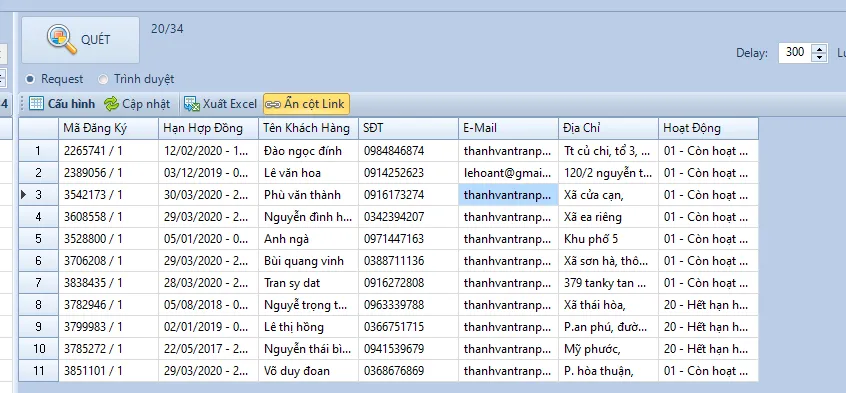Screen dimensions: 846x393
Task: Select row header number 11
Action: pyautogui.click(x=38, y=371)
